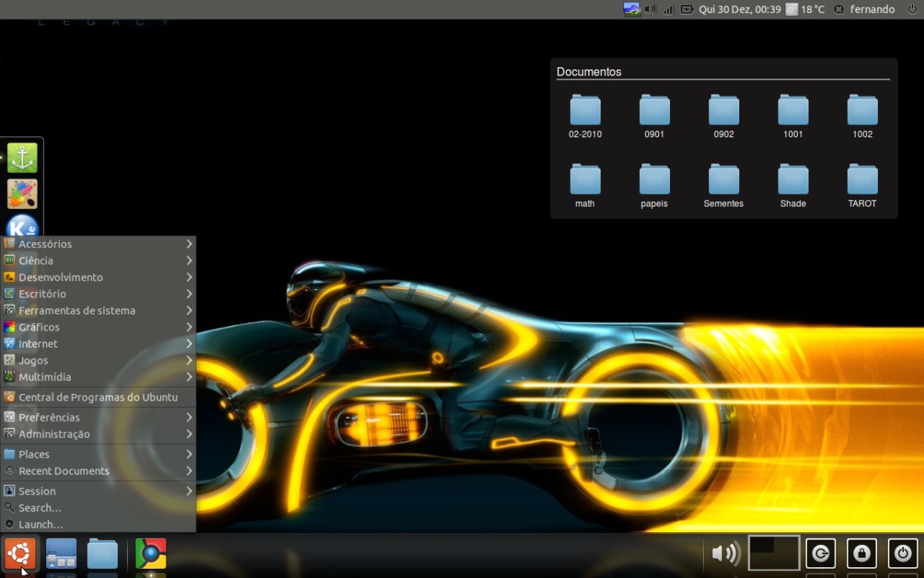
Task: Click the chat status indicator beside fernando
Action: (x=839, y=9)
